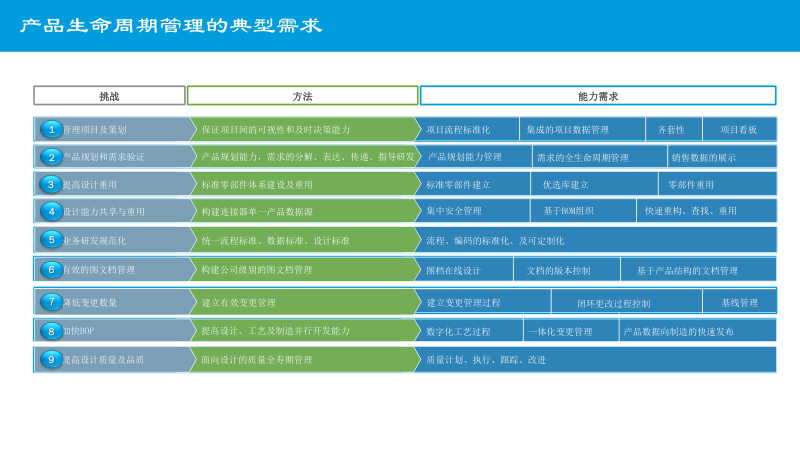The height and width of the screenshot is (452, 800).
Task: Click the 集中安全管理 cell
Action: [473, 211]
